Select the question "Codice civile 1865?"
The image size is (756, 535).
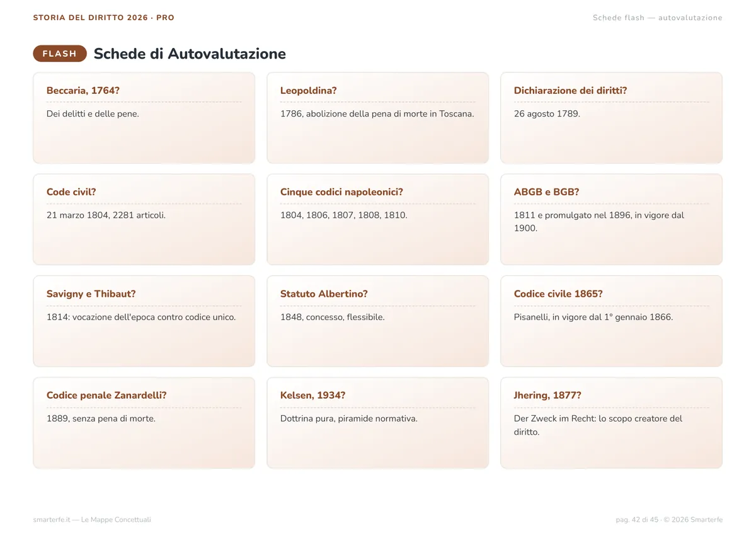click(x=559, y=294)
